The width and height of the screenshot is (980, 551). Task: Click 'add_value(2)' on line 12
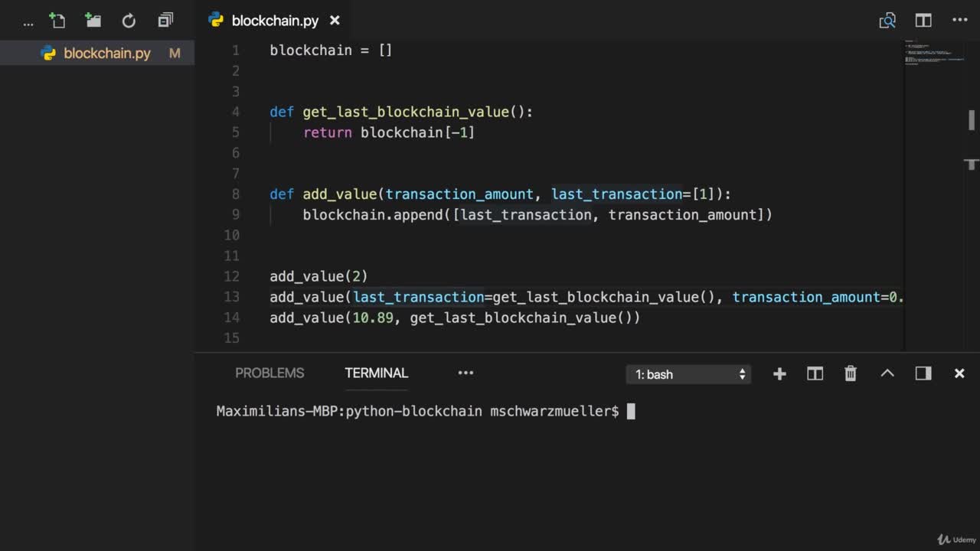point(318,276)
